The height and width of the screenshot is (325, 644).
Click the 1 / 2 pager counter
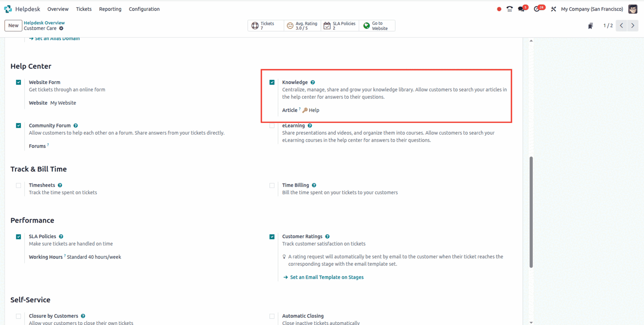point(608,26)
